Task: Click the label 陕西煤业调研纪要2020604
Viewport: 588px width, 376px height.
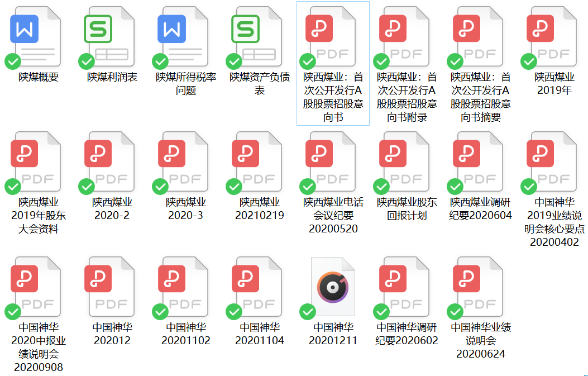Action: click(x=481, y=208)
